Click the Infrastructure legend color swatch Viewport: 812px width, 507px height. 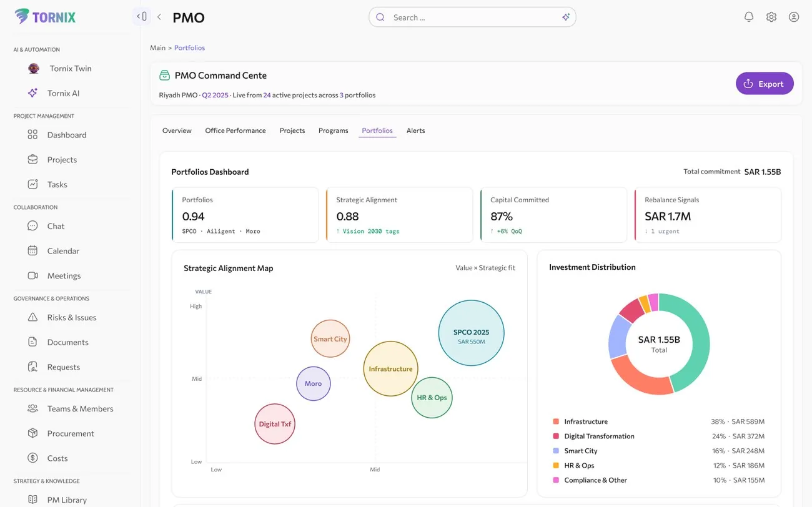556,421
